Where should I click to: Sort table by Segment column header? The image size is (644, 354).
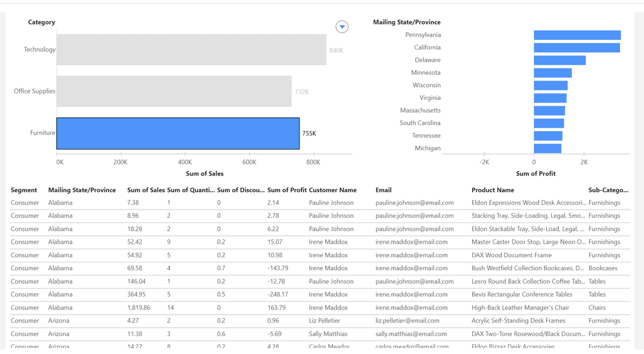pos(24,190)
